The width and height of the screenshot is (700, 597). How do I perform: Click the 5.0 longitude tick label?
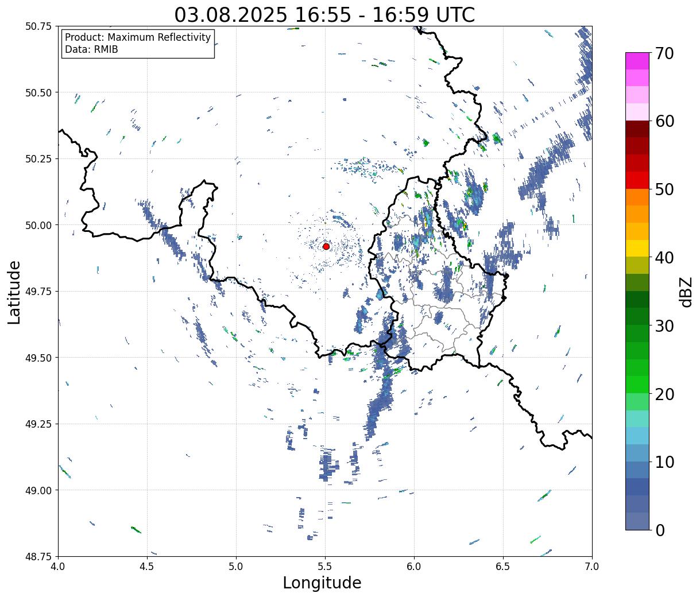(236, 567)
